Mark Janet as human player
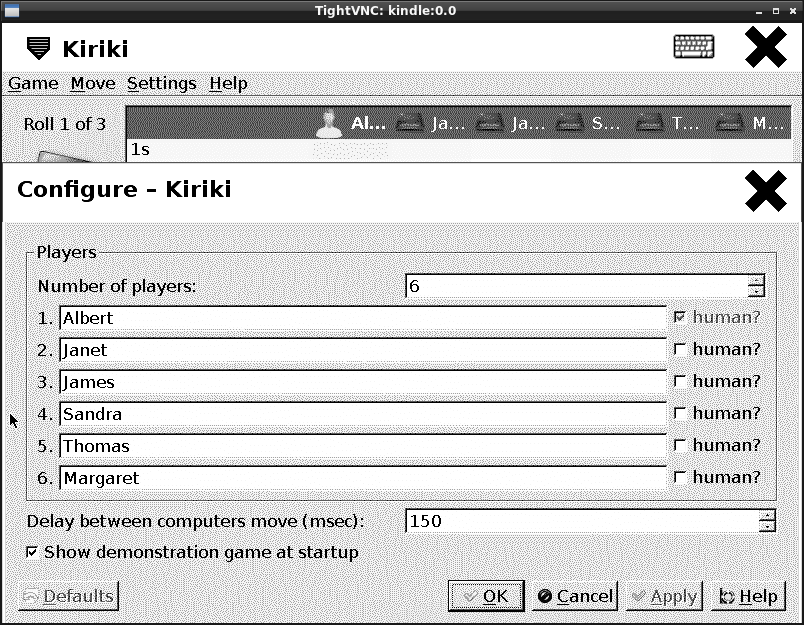 tap(679, 349)
